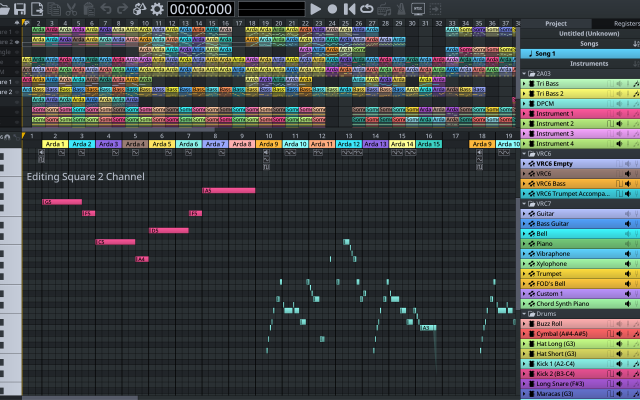Open duty cycle envelope of Cymbal (A#4-A#5)

pyautogui.click(x=611, y=334)
